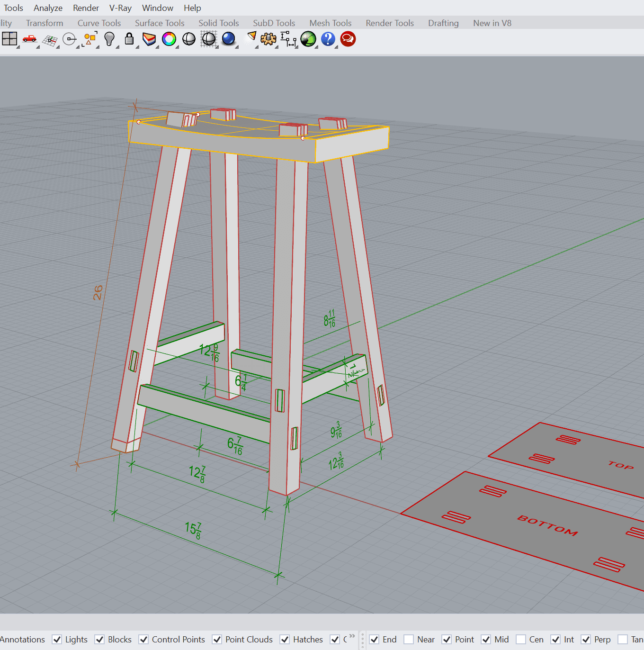Toggle the Lights filter checkbox

[x=57, y=640]
